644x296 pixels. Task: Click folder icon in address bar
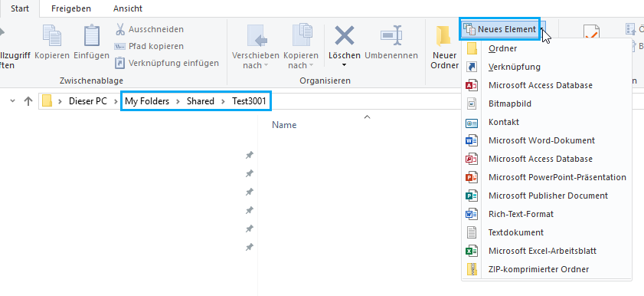click(x=47, y=101)
